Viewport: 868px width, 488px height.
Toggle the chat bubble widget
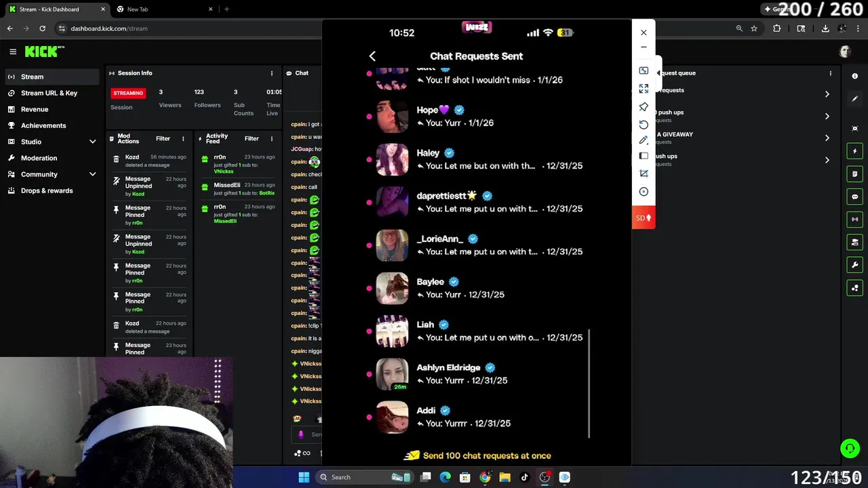[854, 197]
